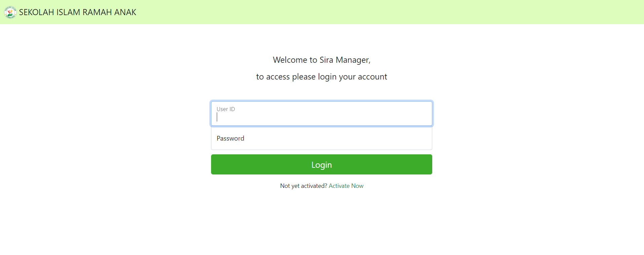Click the word "ANAK" in the header title
This screenshot has width=644, height=255.
coord(125,12)
